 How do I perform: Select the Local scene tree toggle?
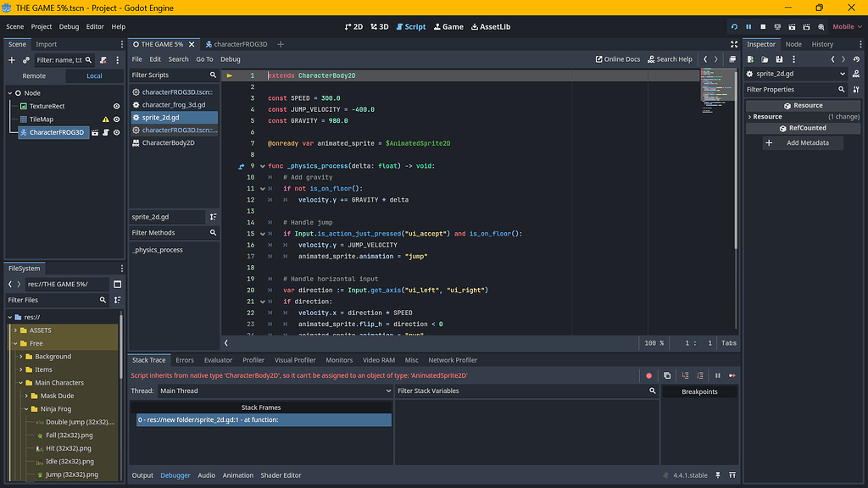point(94,75)
